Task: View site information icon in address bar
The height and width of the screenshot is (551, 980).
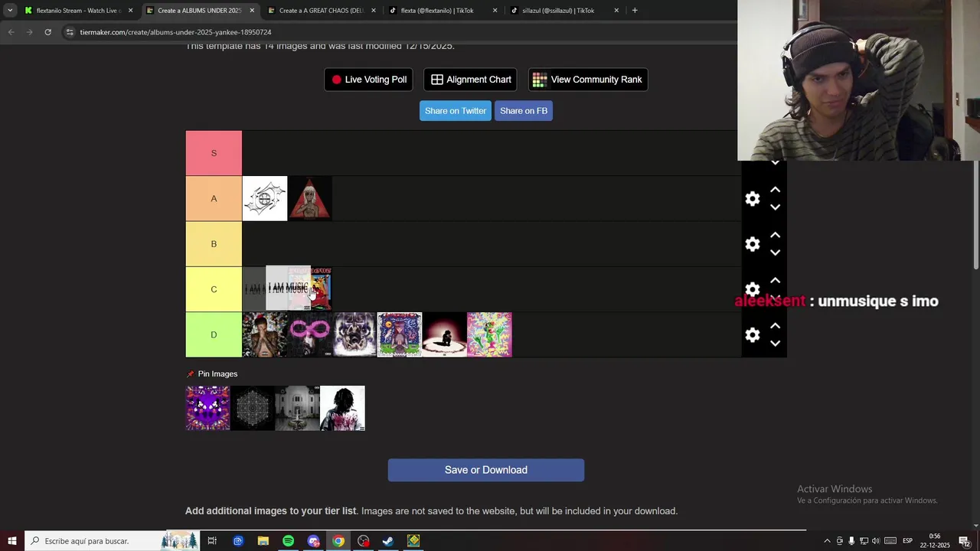Action: (70, 32)
